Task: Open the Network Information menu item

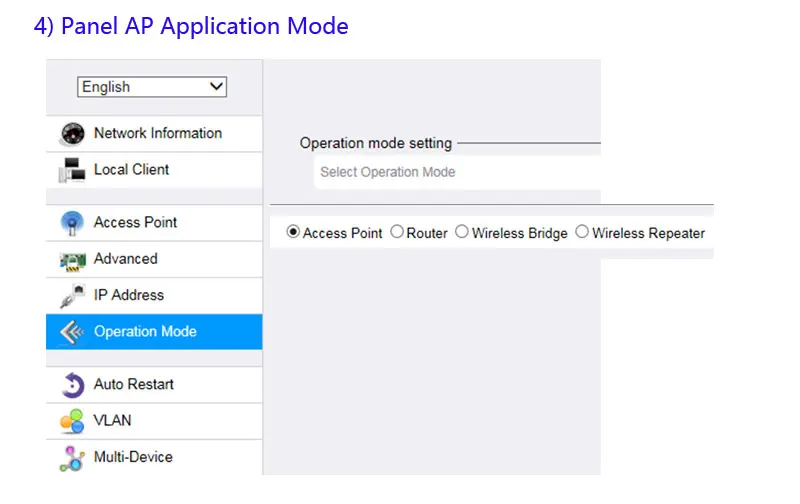Action: [157, 133]
